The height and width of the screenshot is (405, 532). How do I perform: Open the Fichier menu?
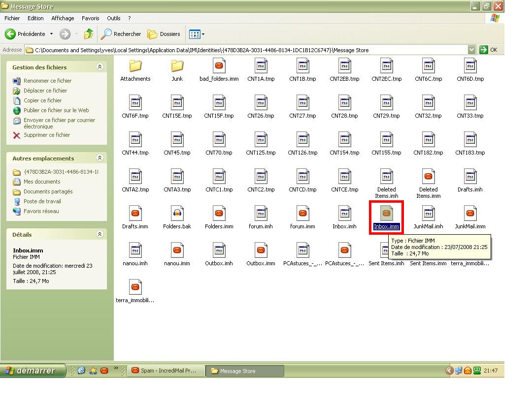click(12, 18)
